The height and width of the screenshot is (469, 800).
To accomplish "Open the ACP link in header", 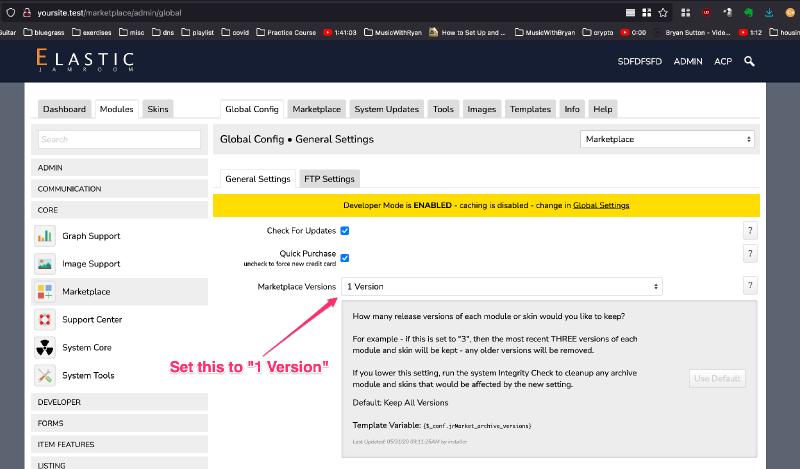I will tap(723, 62).
